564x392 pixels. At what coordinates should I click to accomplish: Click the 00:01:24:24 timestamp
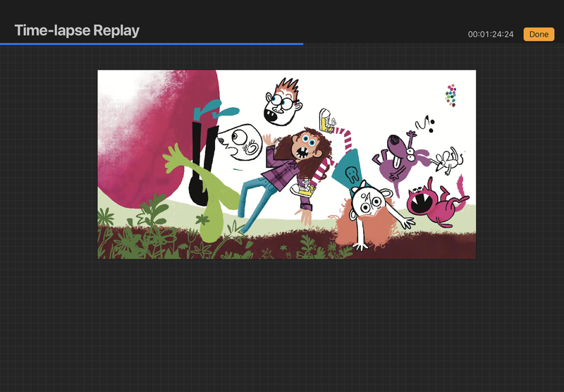pyautogui.click(x=491, y=35)
